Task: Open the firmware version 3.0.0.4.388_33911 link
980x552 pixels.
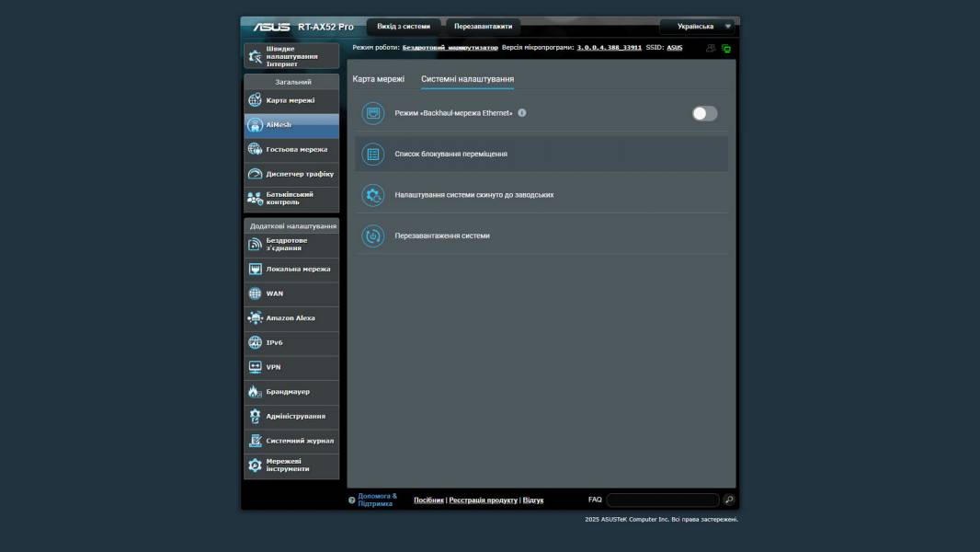Action: [609, 47]
